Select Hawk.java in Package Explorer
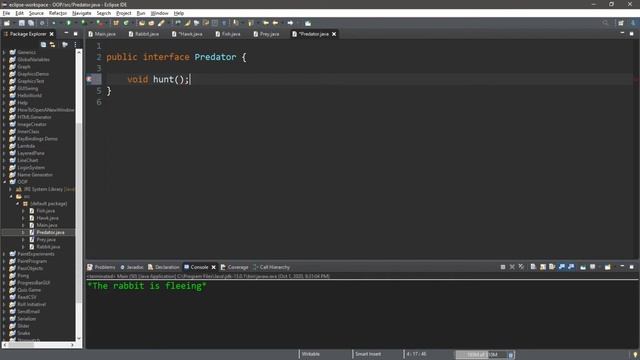This screenshot has width=640, height=360. point(47,218)
